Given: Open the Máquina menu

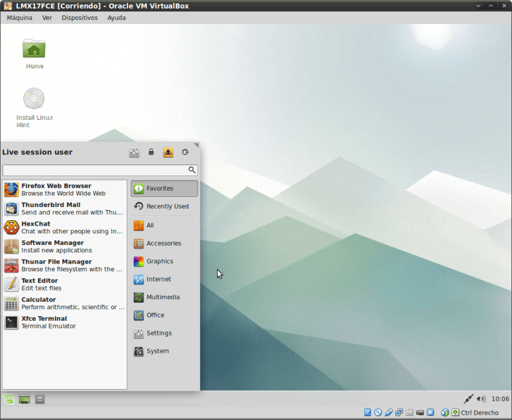Looking at the screenshot, I should [19, 17].
